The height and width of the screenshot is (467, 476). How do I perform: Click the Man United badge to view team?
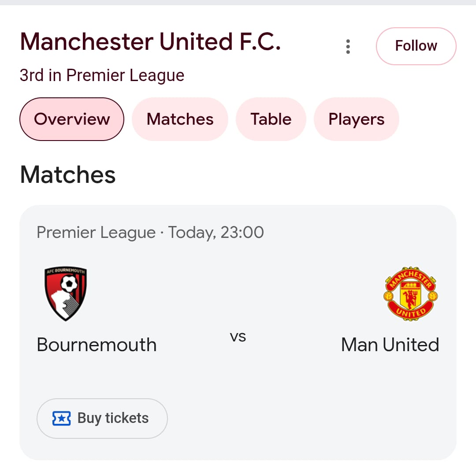(411, 294)
